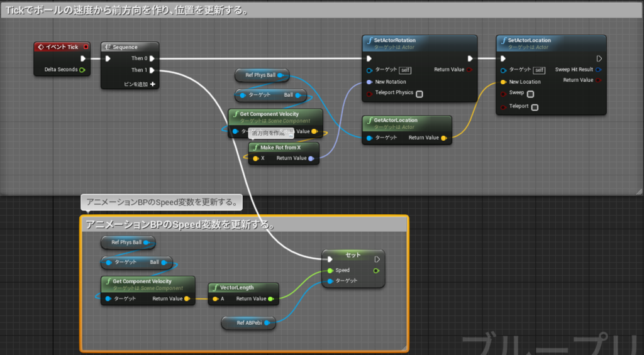Select the セット node header

click(353, 254)
